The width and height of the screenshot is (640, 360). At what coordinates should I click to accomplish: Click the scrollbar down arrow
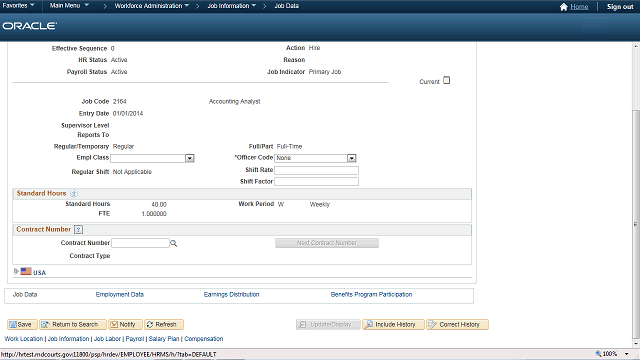click(636, 344)
